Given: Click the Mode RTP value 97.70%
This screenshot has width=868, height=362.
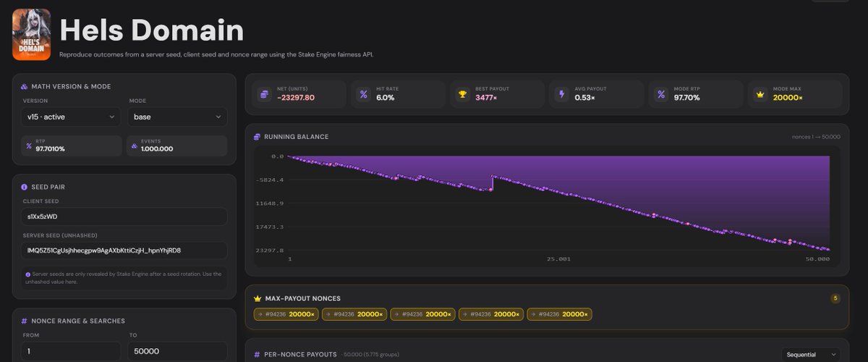Looking at the screenshot, I should [686, 98].
